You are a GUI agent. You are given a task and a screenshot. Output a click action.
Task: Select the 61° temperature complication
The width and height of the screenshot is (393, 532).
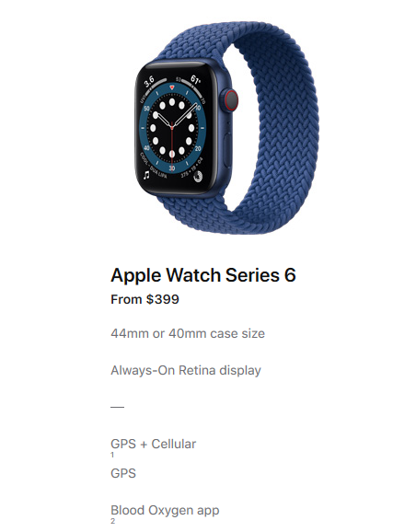point(195,80)
